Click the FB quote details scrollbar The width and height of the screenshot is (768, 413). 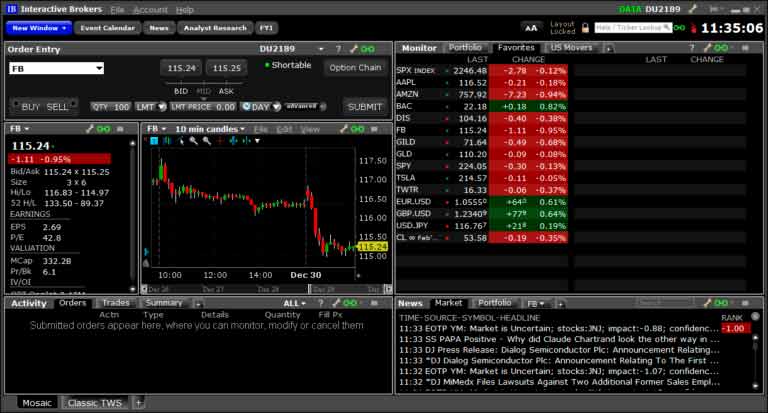(x=132, y=216)
